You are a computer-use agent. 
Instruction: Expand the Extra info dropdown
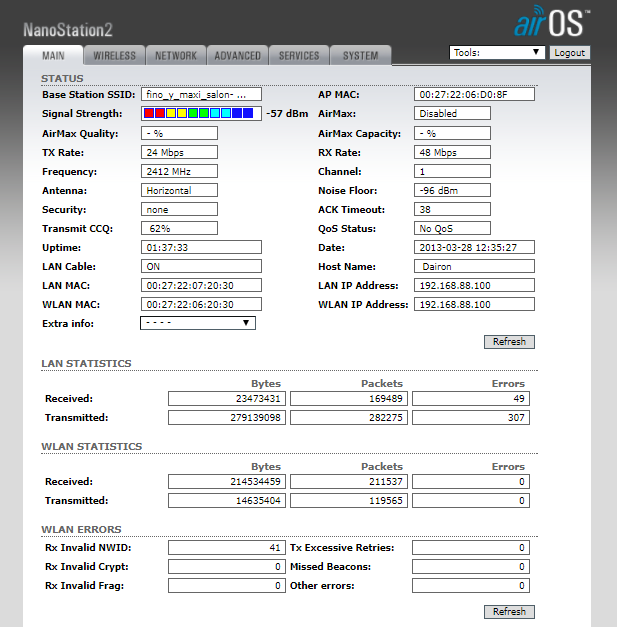click(198, 323)
